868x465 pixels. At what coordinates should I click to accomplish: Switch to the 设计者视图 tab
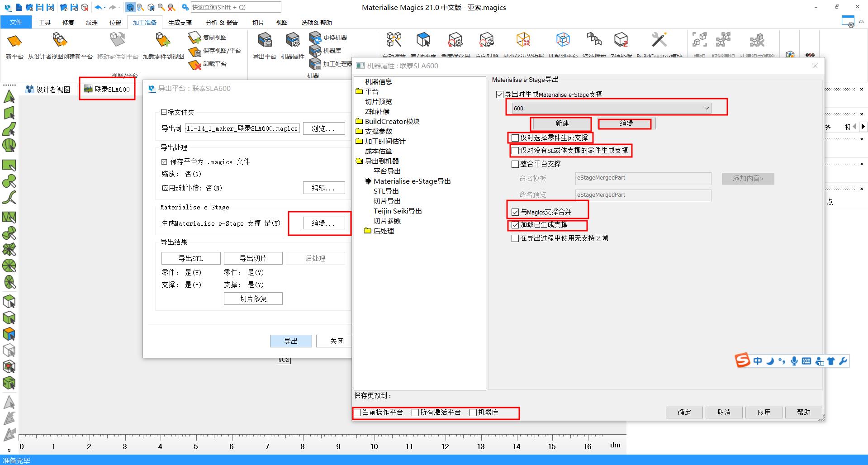point(48,90)
